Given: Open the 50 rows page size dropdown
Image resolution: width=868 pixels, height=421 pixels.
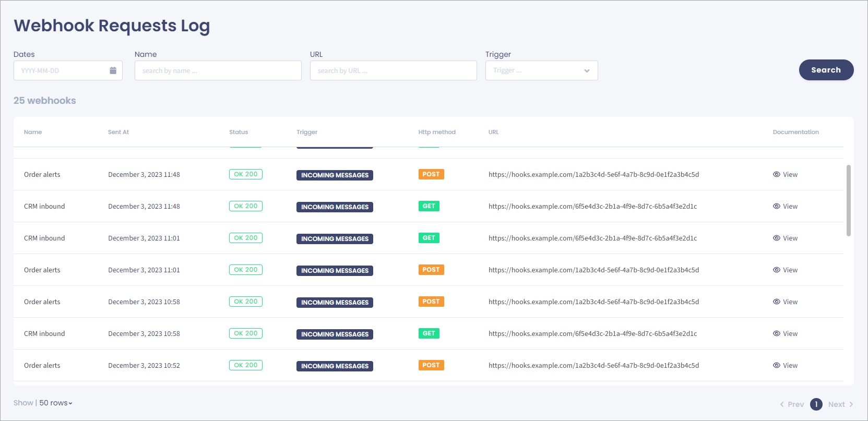Looking at the screenshot, I should click(x=56, y=403).
